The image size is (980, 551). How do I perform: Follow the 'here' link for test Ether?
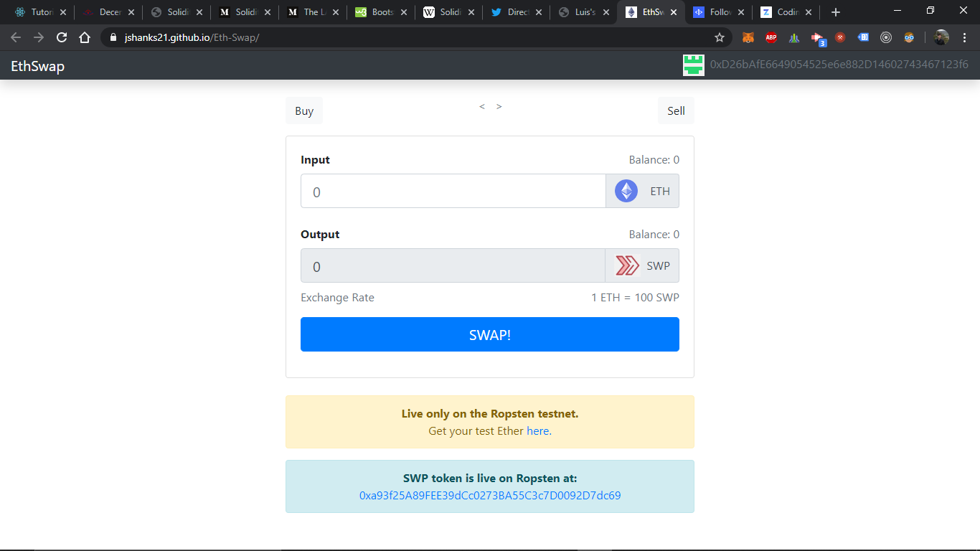click(537, 430)
